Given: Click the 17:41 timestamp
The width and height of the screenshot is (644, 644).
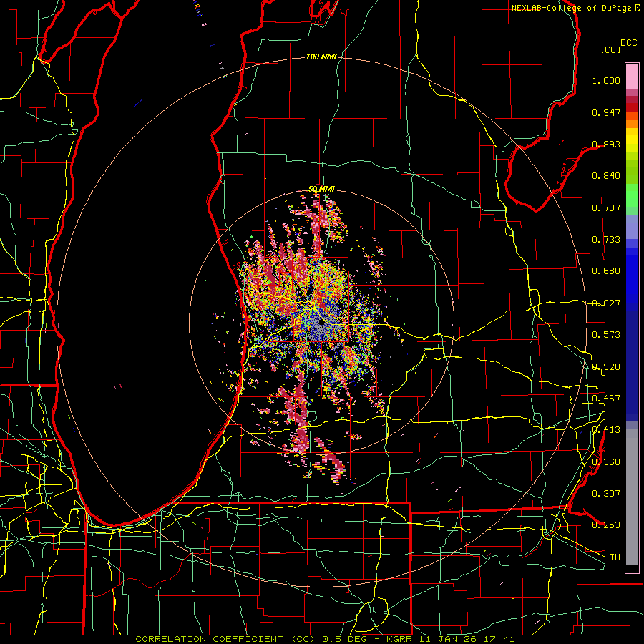Looking at the screenshot, I should (500, 639).
